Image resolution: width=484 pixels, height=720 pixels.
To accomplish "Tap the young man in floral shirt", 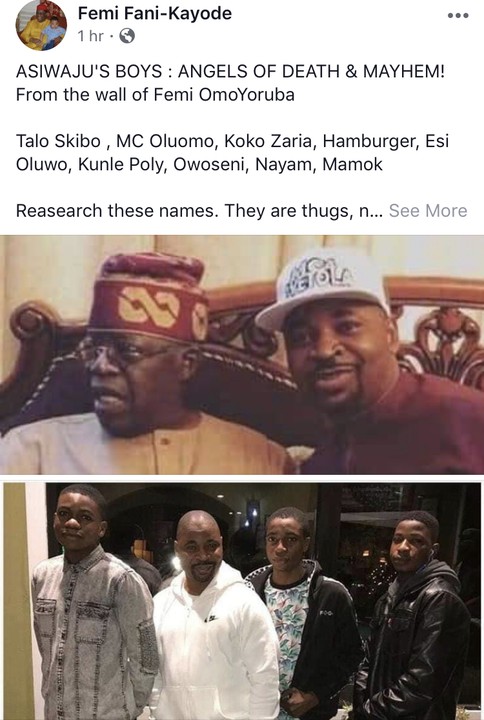I will (303, 615).
